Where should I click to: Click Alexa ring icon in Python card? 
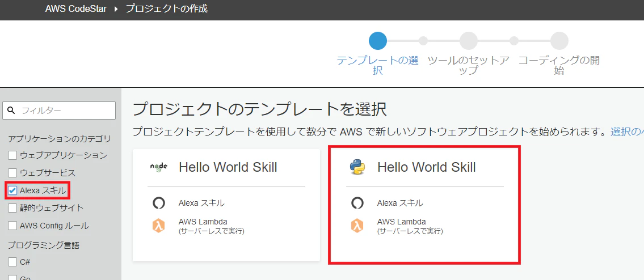357,203
